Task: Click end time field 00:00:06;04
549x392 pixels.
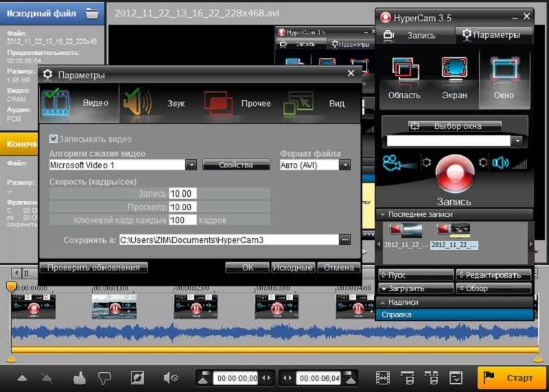Action: [x=318, y=378]
